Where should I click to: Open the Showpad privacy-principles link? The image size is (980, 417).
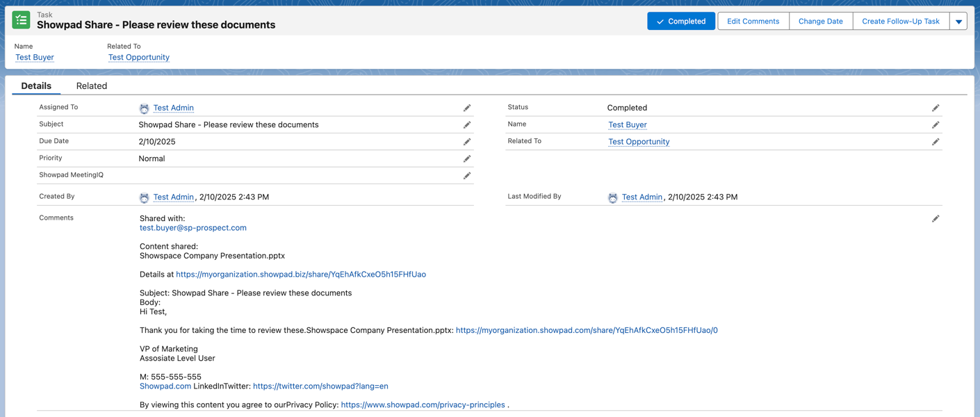[423, 404]
